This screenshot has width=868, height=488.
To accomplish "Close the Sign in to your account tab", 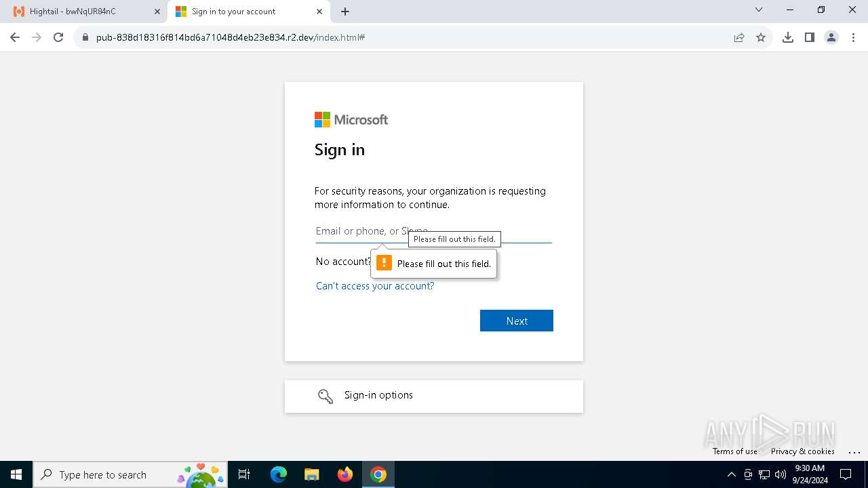I will point(319,12).
